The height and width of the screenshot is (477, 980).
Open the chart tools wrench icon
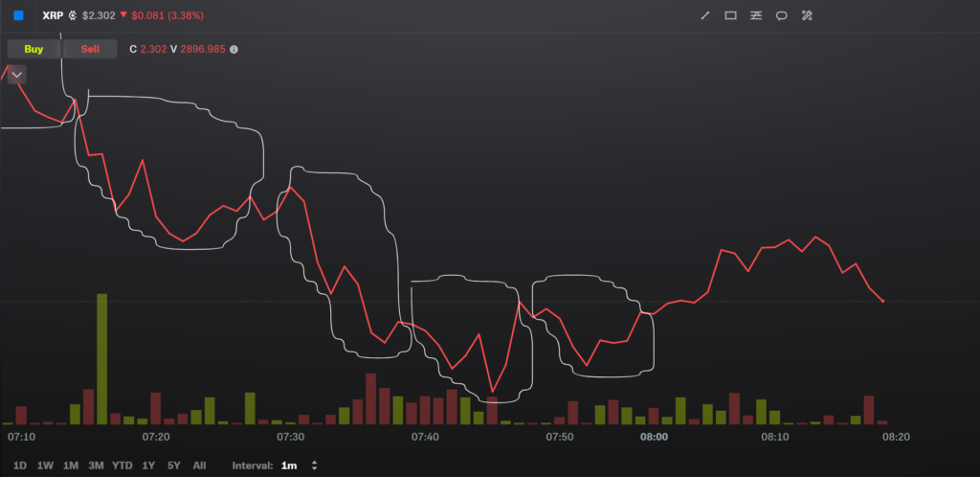coord(807,15)
